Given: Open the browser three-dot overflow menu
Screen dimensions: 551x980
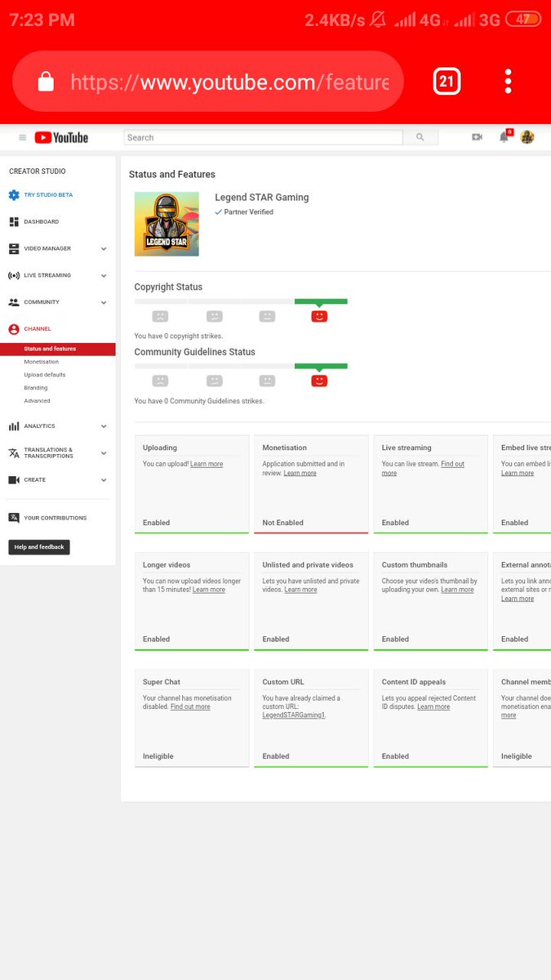Looking at the screenshot, I should point(508,81).
